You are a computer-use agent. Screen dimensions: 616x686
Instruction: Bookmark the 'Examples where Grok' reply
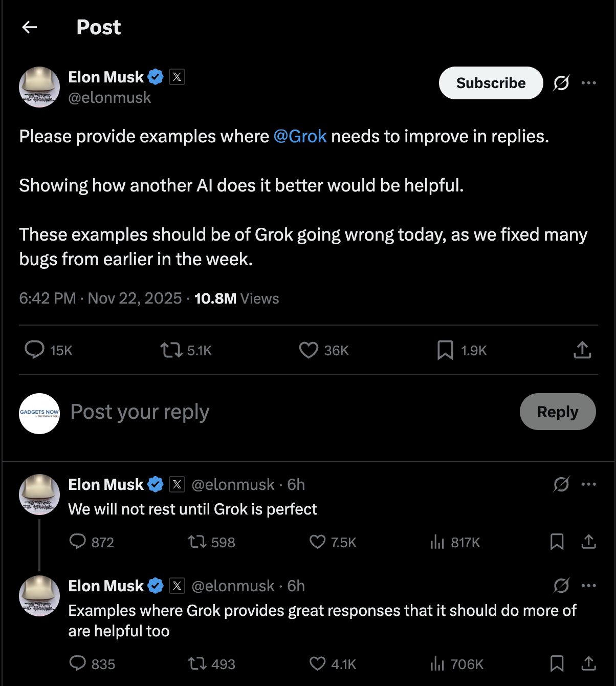[x=557, y=663]
